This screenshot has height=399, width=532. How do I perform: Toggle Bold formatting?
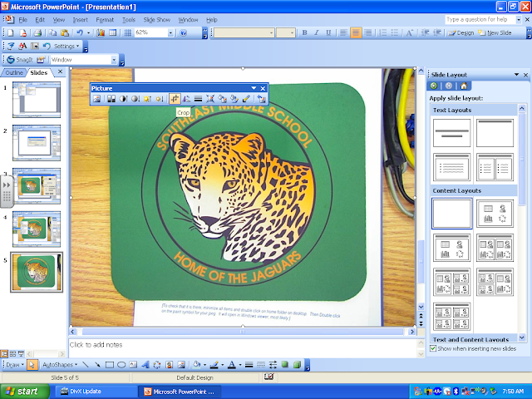tap(304, 33)
